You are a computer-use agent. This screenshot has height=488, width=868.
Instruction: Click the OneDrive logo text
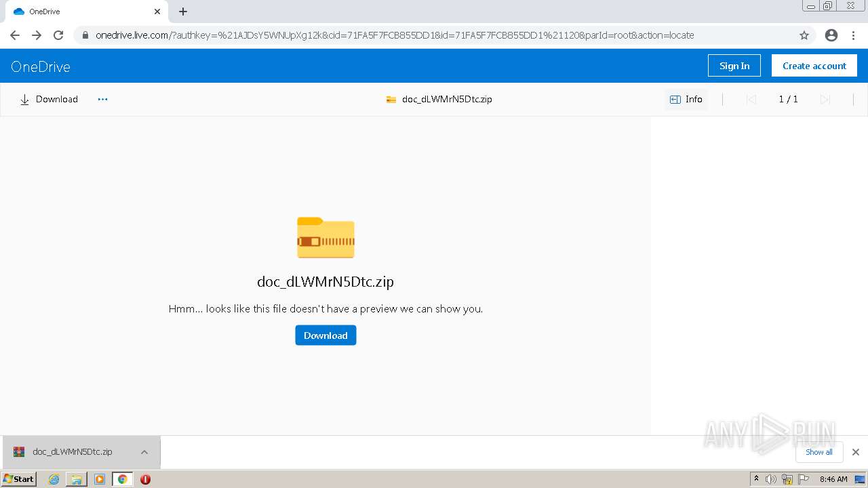[x=41, y=66]
